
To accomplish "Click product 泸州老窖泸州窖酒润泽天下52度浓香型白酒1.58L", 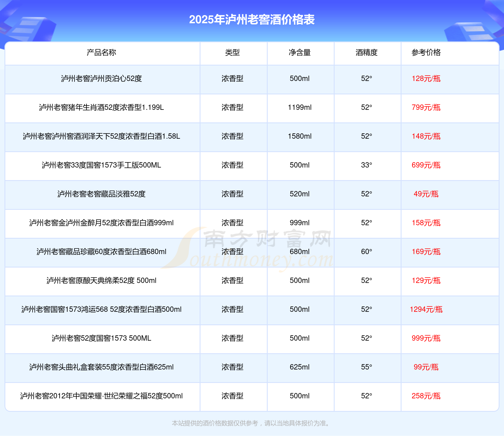I will point(101,136).
